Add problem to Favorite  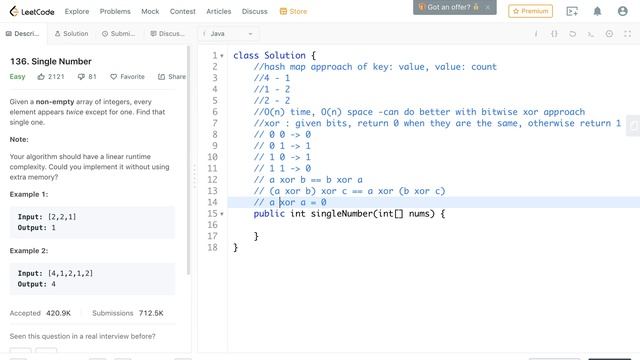coord(127,76)
